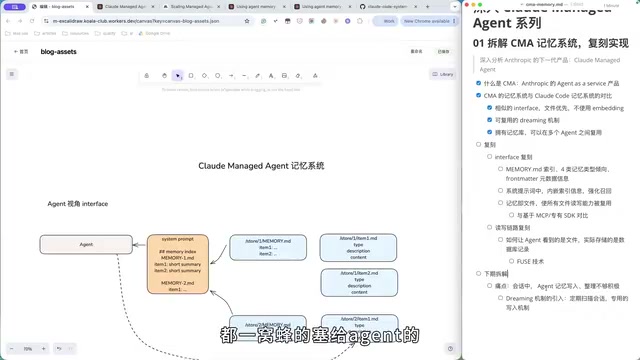Open the resources bookmark folder
Screen dimensions: 640x360
pyautogui.click(x=76, y=33)
